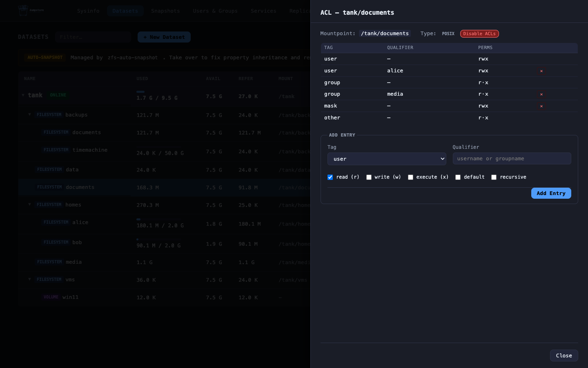Delete the mask ACL entry
The width and height of the screenshot is (588, 368).
[x=541, y=106]
